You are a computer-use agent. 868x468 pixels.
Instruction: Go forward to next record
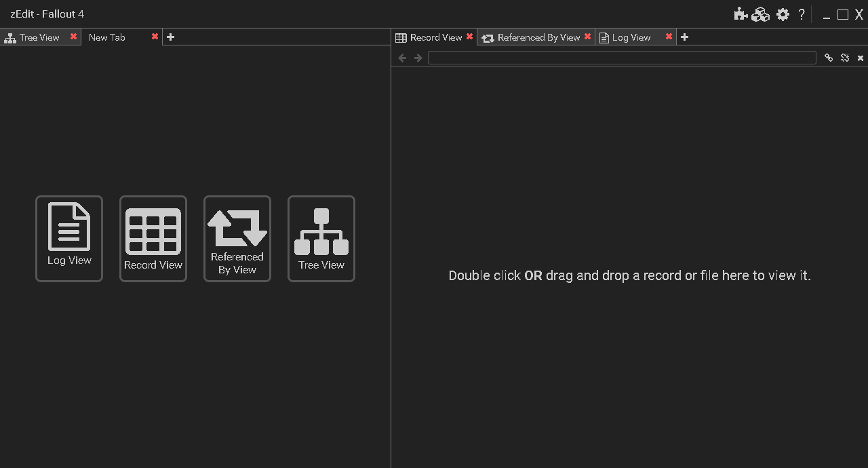[x=418, y=58]
